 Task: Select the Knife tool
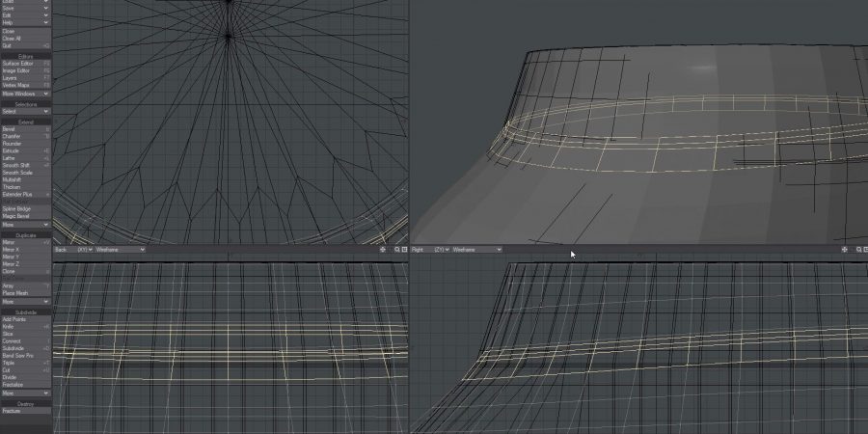(x=25, y=327)
